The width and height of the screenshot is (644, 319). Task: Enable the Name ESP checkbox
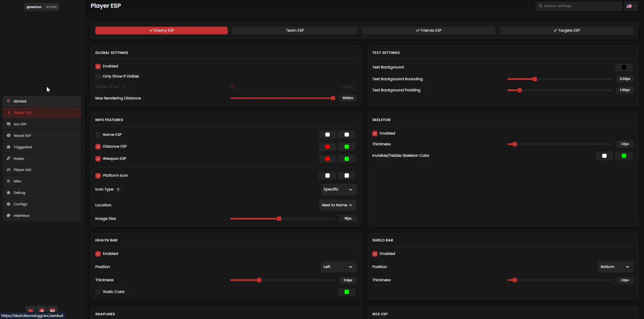pyautogui.click(x=98, y=135)
